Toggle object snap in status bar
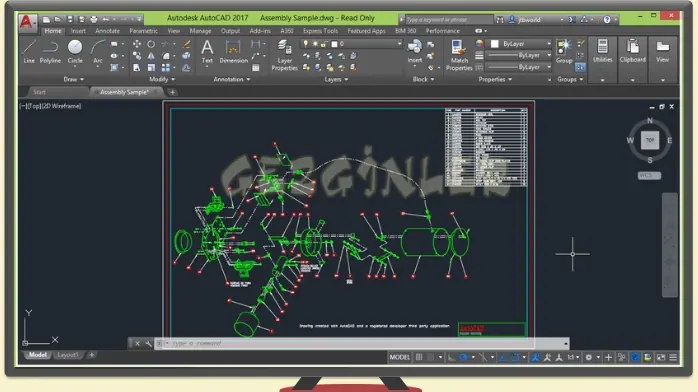Image resolution: width=698 pixels, height=392 pixels. coord(515,357)
